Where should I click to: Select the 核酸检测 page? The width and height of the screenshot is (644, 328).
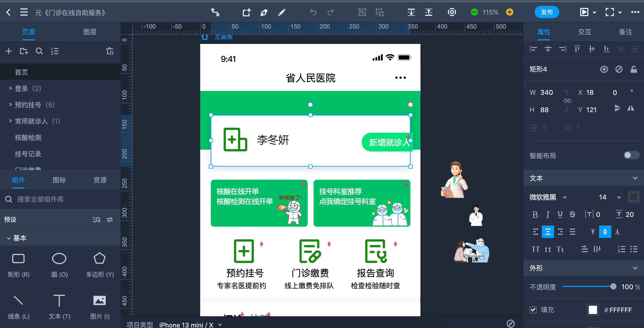pos(28,138)
